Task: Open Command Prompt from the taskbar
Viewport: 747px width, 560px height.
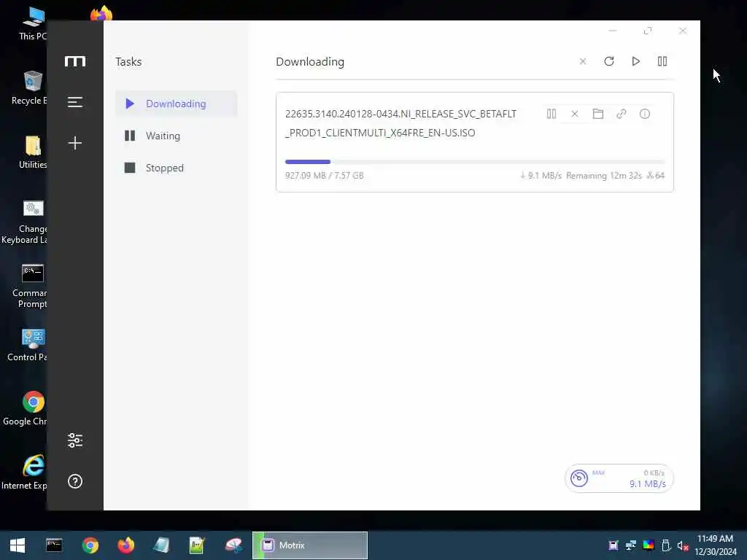Action: 54,545
